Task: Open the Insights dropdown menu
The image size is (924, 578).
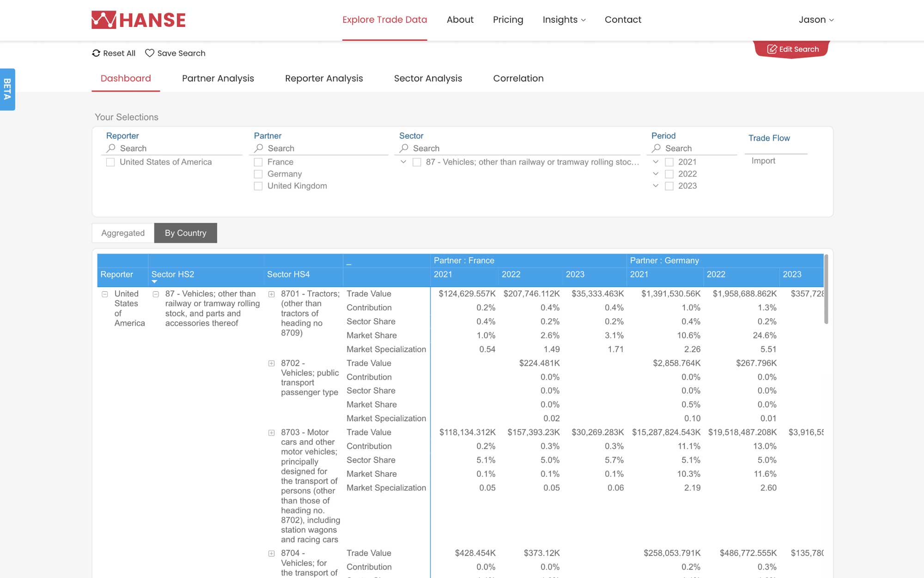Action: pyautogui.click(x=564, y=20)
